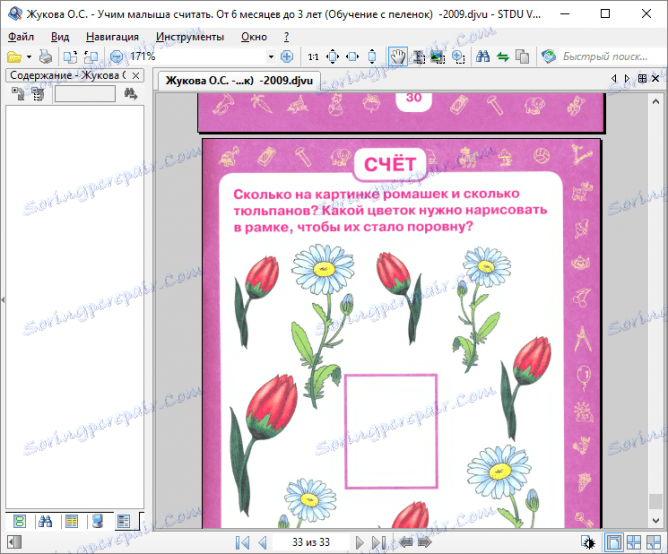Click the quick search globe icon

pos(548,57)
